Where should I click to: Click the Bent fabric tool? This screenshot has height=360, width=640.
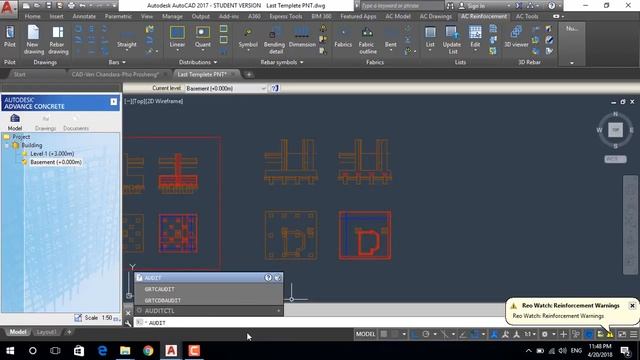(391, 39)
